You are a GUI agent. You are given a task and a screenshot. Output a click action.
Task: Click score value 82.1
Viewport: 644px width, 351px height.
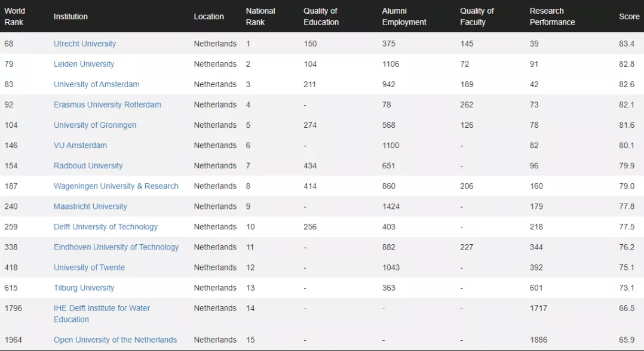click(x=627, y=104)
